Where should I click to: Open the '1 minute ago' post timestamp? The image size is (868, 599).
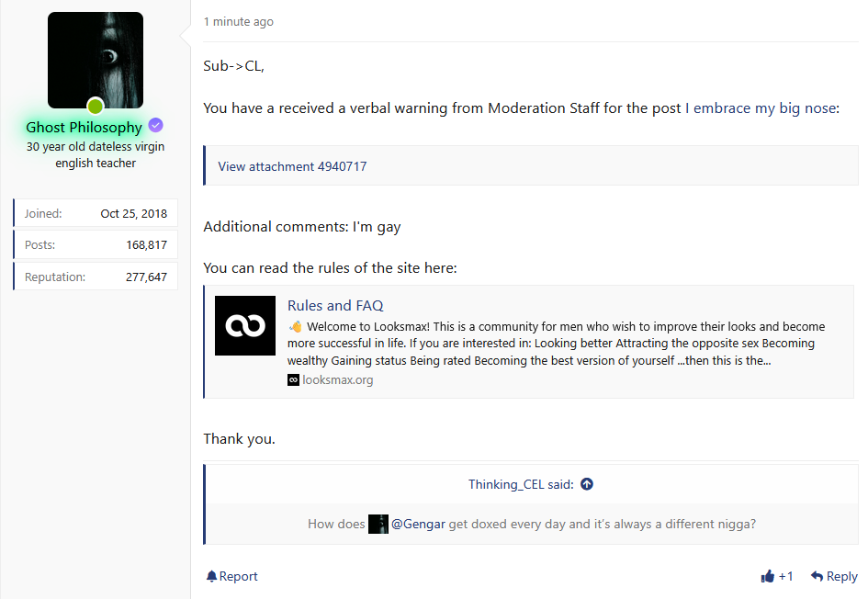click(x=238, y=21)
